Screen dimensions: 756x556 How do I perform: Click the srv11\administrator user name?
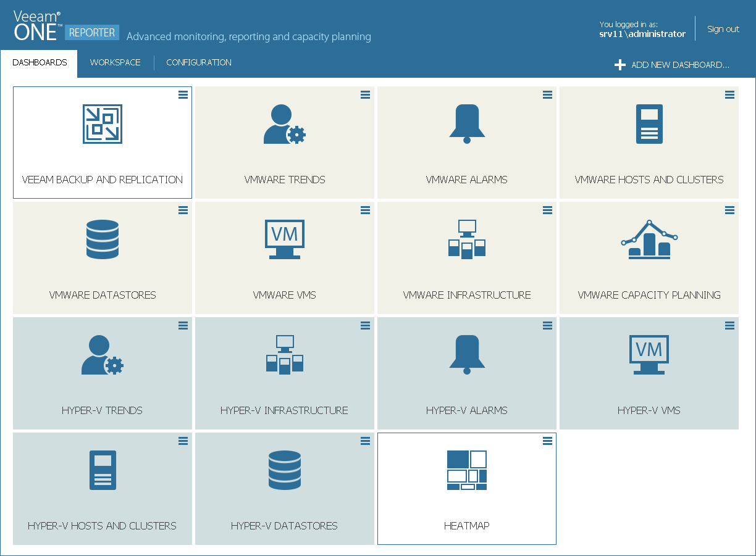pos(642,35)
